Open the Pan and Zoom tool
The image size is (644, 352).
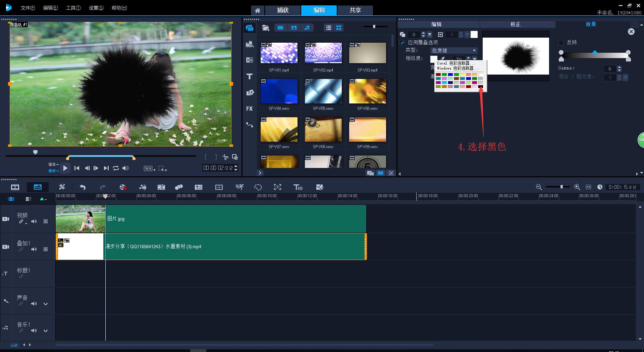click(x=277, y=187)
